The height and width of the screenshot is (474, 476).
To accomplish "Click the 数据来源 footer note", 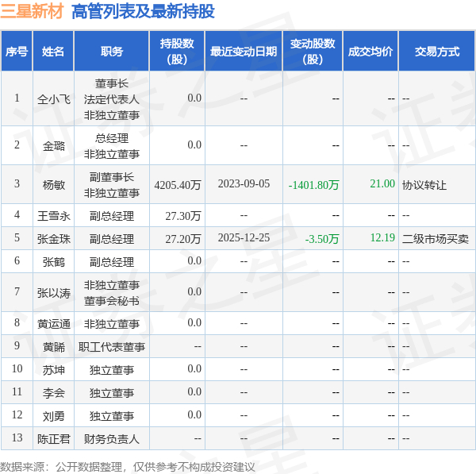I will [x=128, y=467].
